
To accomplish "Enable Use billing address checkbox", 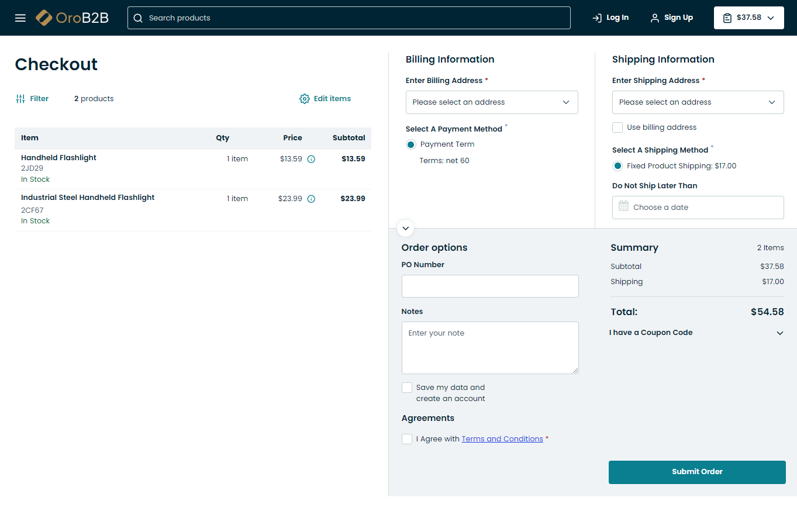I will (617, 127).
